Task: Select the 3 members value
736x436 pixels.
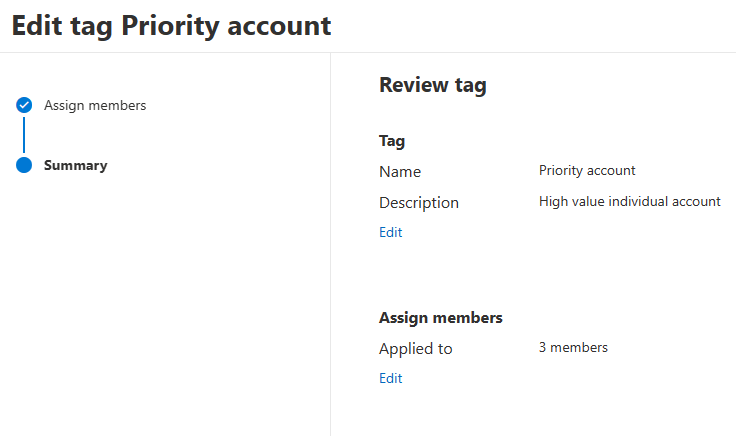Action: (573, 348)
